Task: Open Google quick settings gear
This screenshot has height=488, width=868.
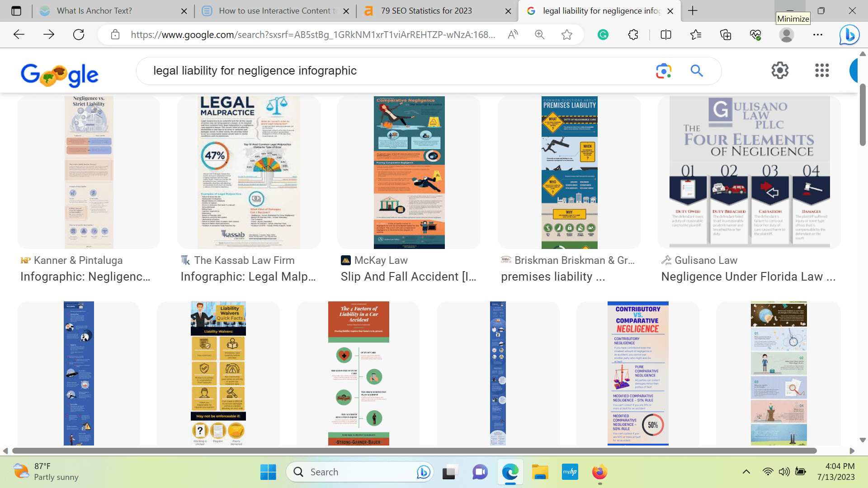Action: (x=780, y=70)
